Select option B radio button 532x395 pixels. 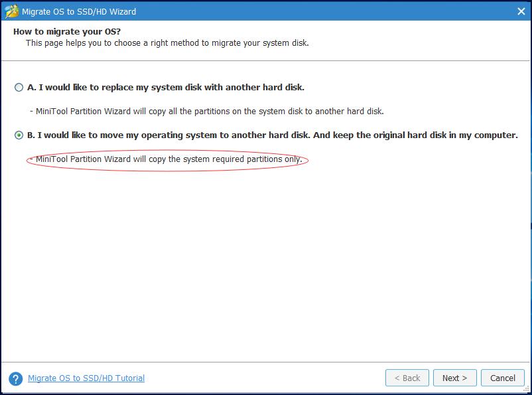click(19, 135)
